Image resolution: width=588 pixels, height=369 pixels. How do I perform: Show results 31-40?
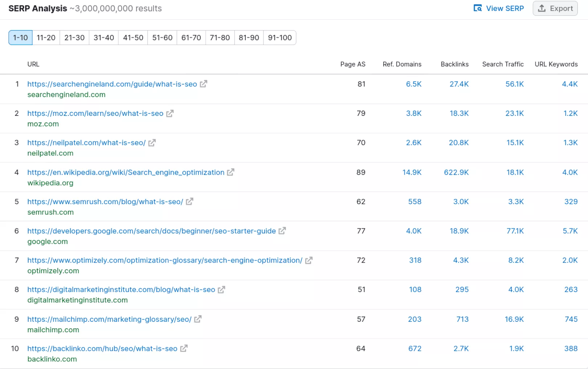(104, 38)
